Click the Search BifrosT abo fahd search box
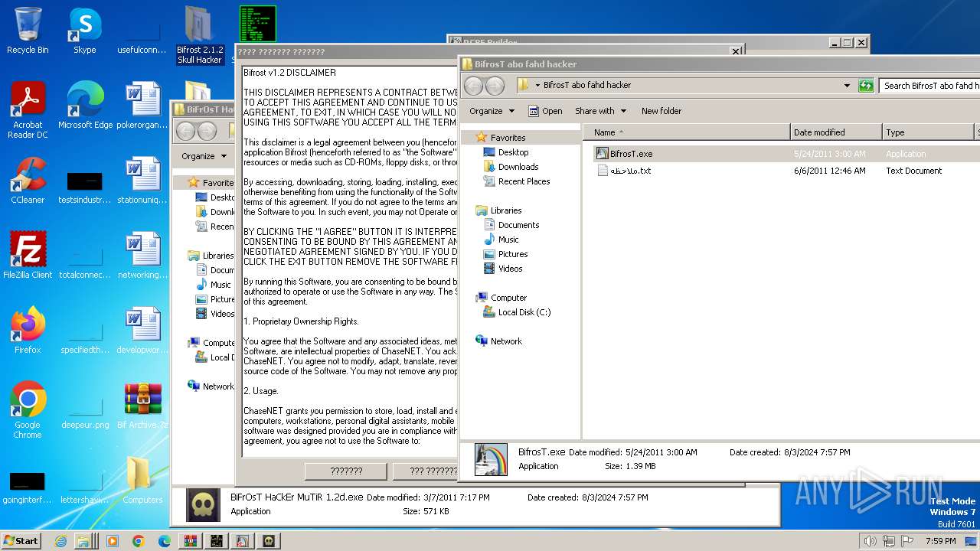 [x=929, y=86]
